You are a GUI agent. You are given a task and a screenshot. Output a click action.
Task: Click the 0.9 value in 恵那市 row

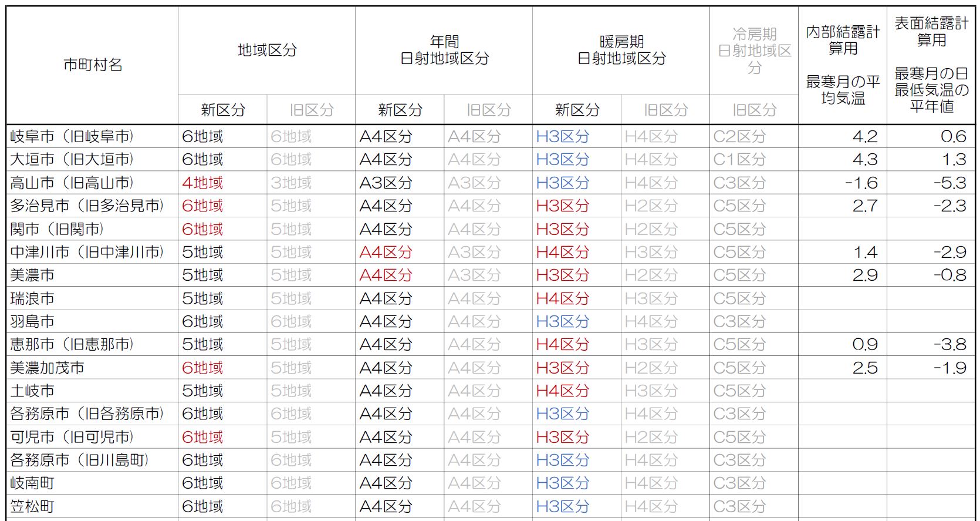click(864, 345)
